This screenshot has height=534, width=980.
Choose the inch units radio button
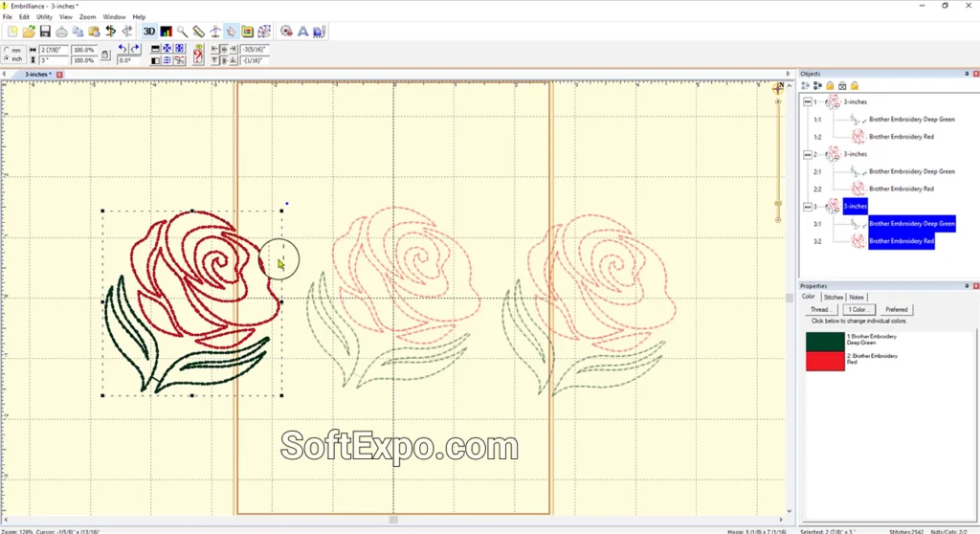(7, 58)
